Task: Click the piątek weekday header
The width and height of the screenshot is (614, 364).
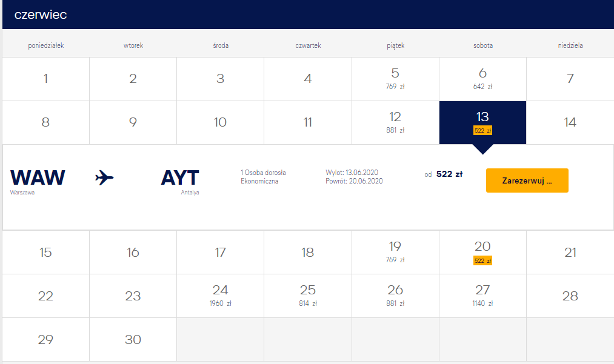Action: 396,45
